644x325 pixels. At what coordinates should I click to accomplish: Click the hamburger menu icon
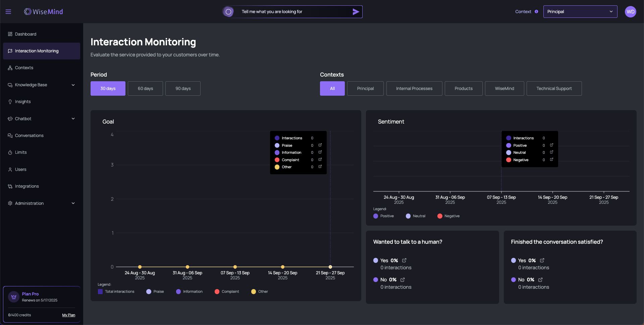pyautogui.click(x=8, y=12)
